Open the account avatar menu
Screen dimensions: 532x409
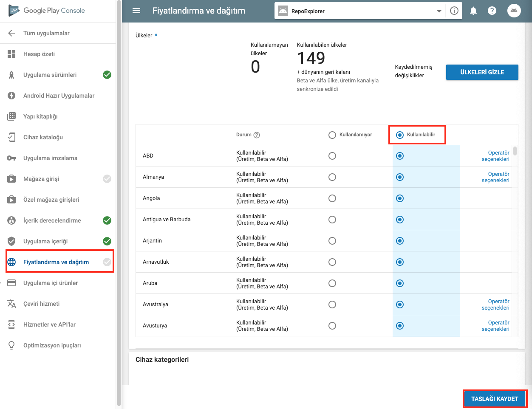[514, 11]
